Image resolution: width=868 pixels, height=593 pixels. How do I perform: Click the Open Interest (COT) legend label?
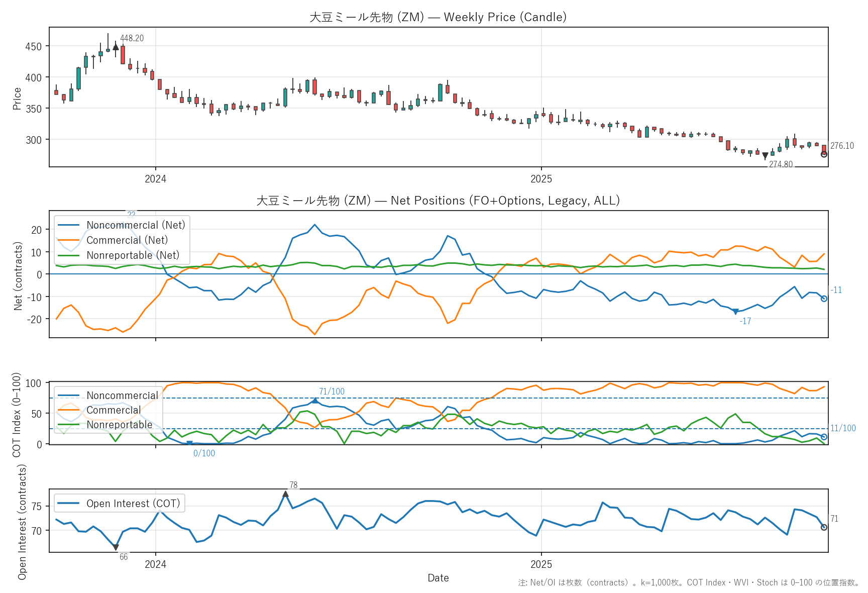click(x=133, y=504)
